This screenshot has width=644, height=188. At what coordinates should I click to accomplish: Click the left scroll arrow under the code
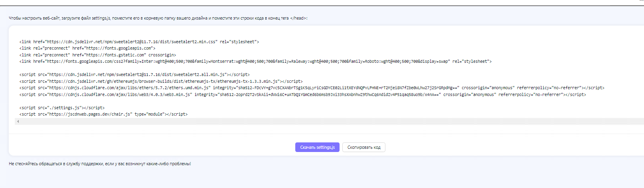18,121
